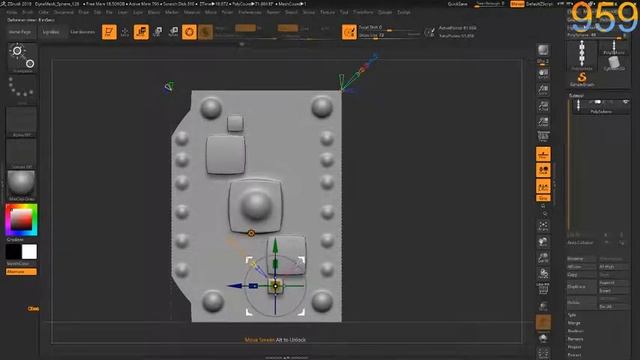This screenshot has height=360, width=640.
Task: Adjust the SPix slider below BPR
Action: (x=543, y=61)
